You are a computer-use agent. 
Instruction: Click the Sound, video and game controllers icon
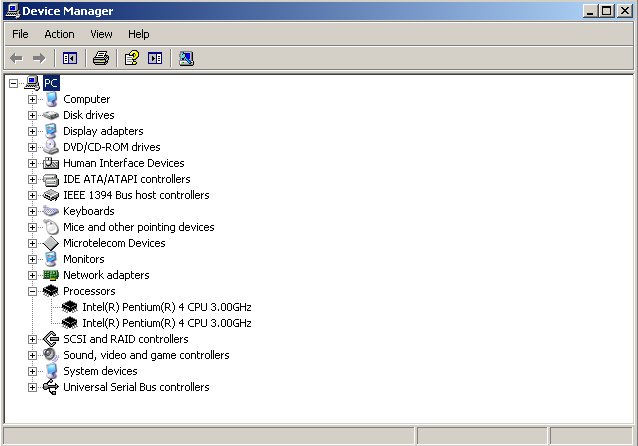tap(51, 355)
